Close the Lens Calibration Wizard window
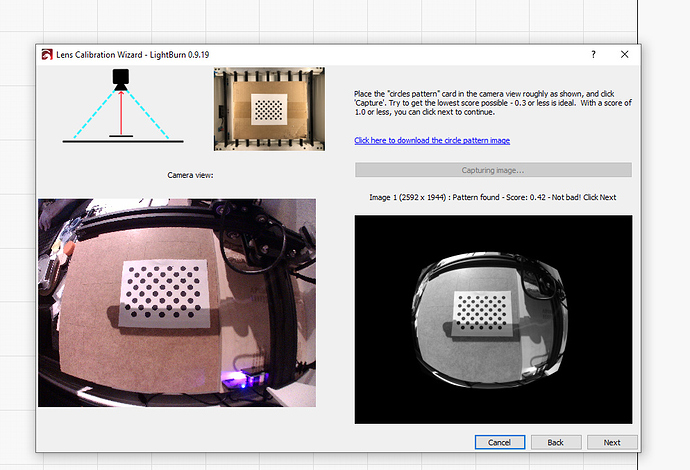The height and width of the screenshot is (470, 690). 624,55
